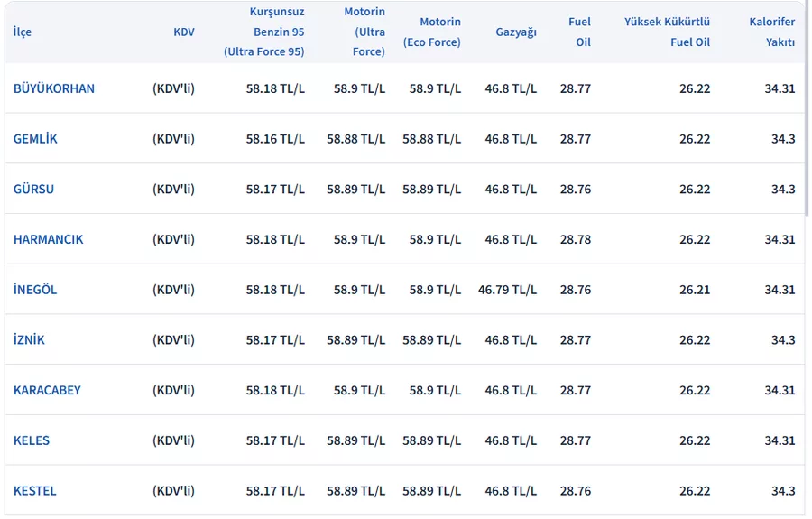This screenshot has height=519, width=812.
Task: Go to the İNEGÖL district page
Action: pyautogui.click(x=35, y=290)
